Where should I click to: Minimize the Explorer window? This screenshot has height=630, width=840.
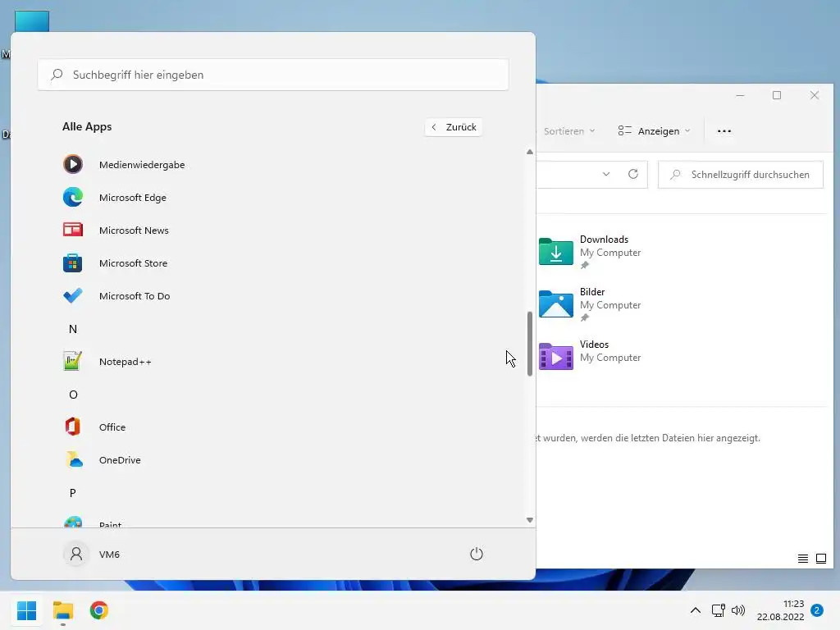pyautogui.click(x=740, y=95)
